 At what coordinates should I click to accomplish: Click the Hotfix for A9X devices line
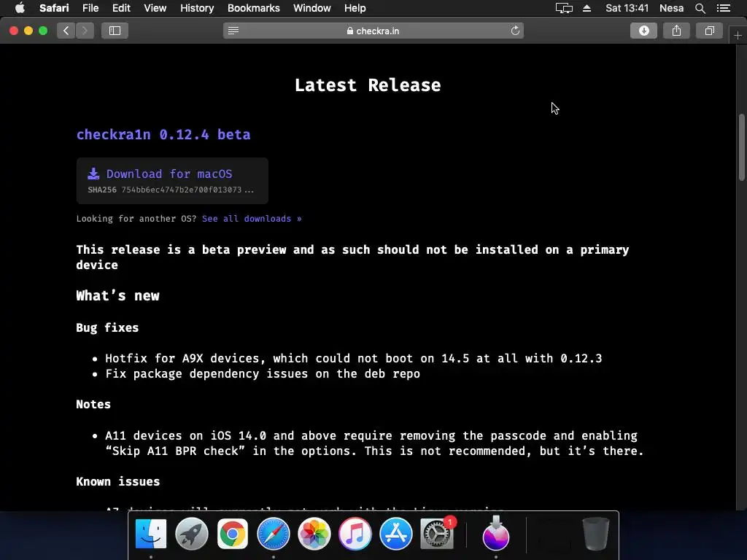click(x=354, y=358)
